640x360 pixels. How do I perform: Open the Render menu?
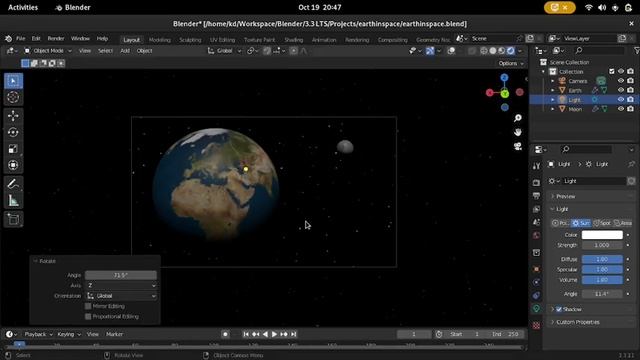pos(56,39)
